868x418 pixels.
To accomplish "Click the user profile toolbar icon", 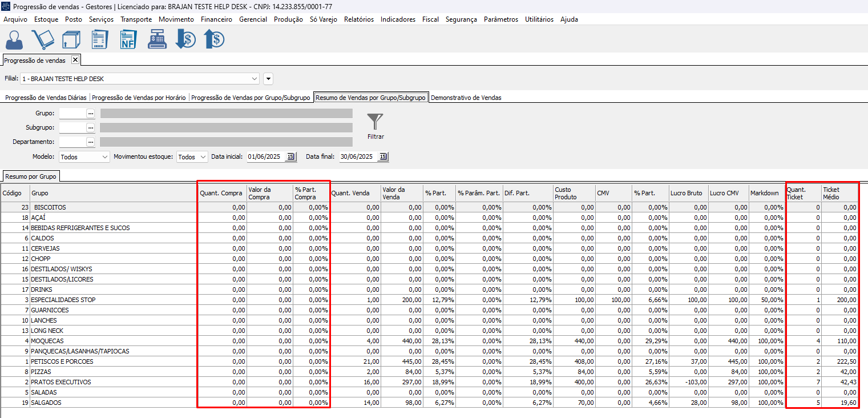I will 14,39.
